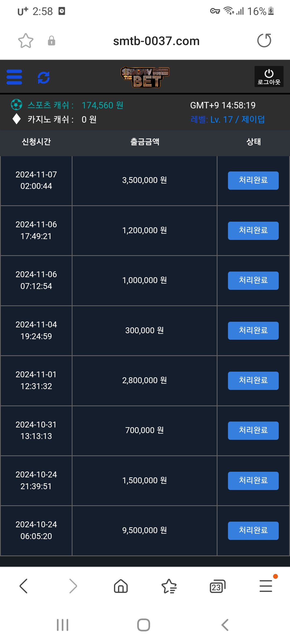Reload page using browser reload icon
The image size is (290, 644).
pos(264,41)
